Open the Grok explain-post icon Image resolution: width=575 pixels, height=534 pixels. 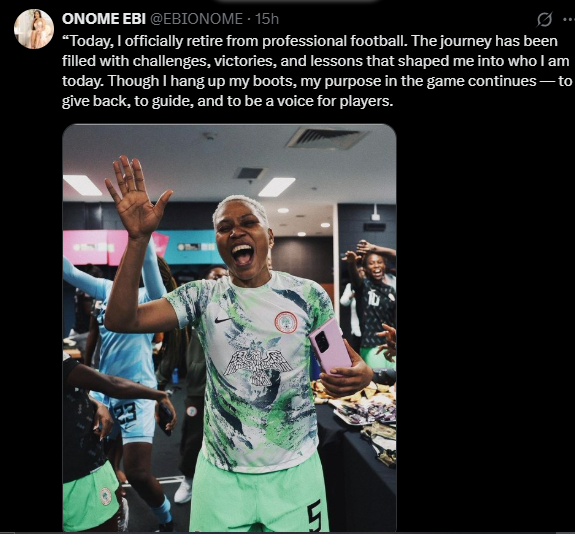[544, 19]
